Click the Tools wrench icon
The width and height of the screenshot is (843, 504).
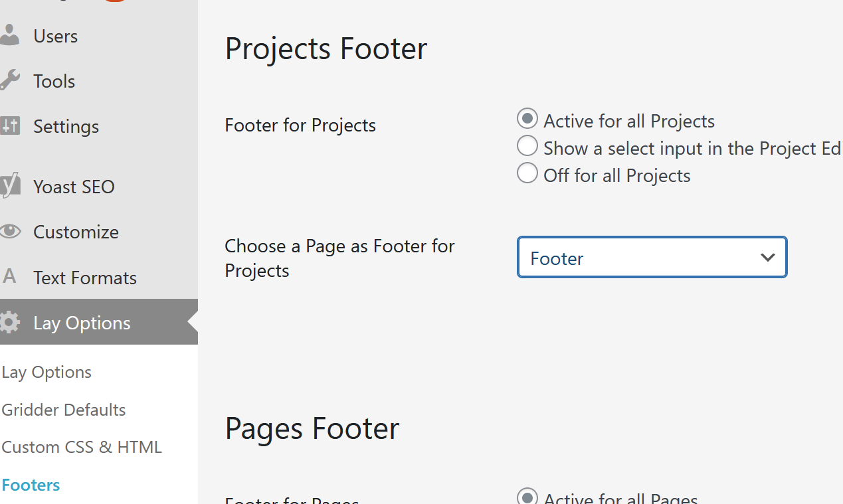pos(9,81)
